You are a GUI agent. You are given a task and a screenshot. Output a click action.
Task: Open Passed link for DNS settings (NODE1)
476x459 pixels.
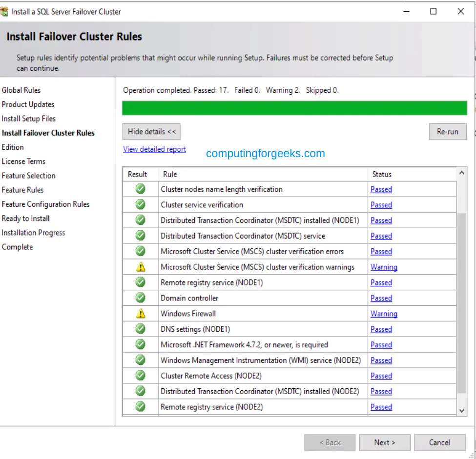click(x=381, y=329)
